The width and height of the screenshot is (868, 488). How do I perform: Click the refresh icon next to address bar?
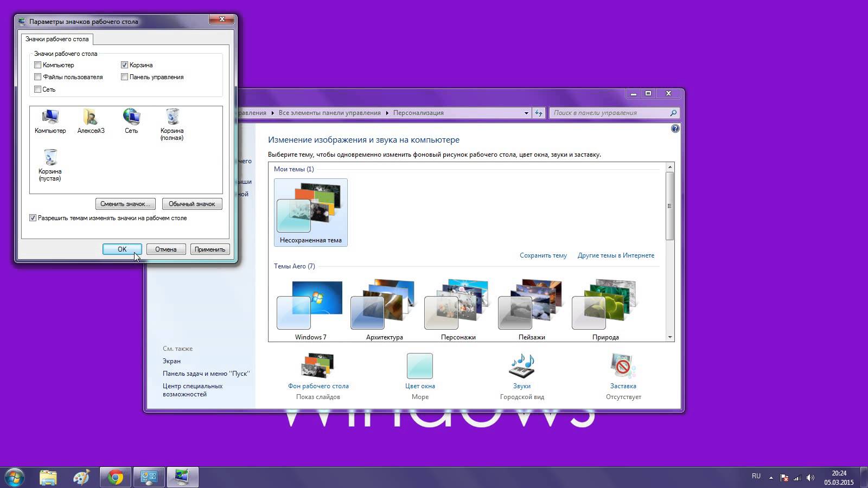pos(538,113)
